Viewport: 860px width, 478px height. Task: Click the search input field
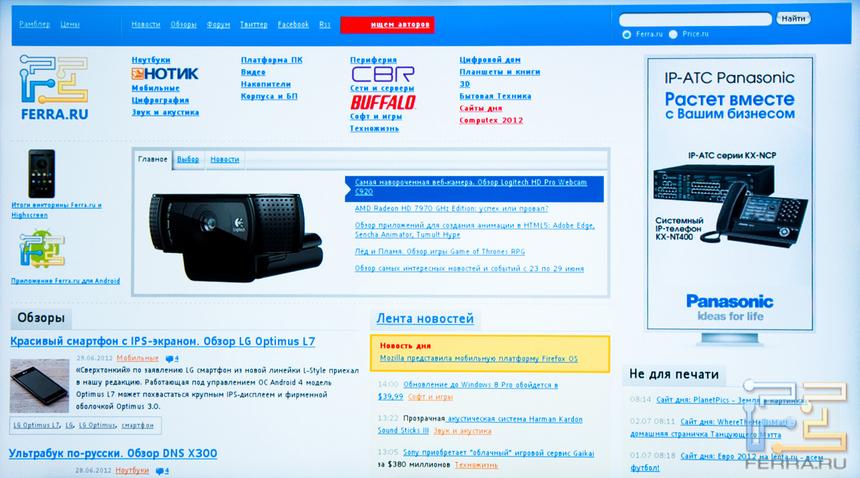click(x=695, y=19)
